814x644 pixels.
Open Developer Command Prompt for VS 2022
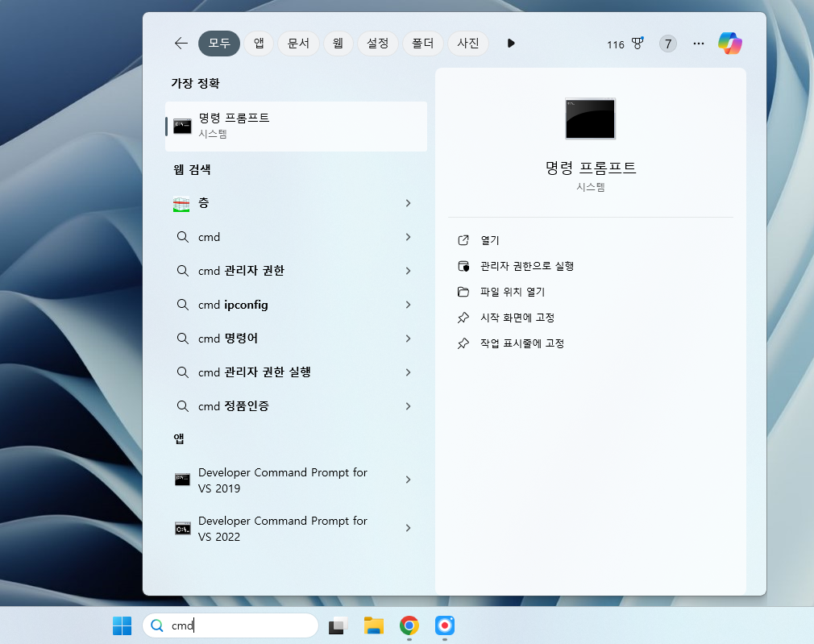coord(296,528)
